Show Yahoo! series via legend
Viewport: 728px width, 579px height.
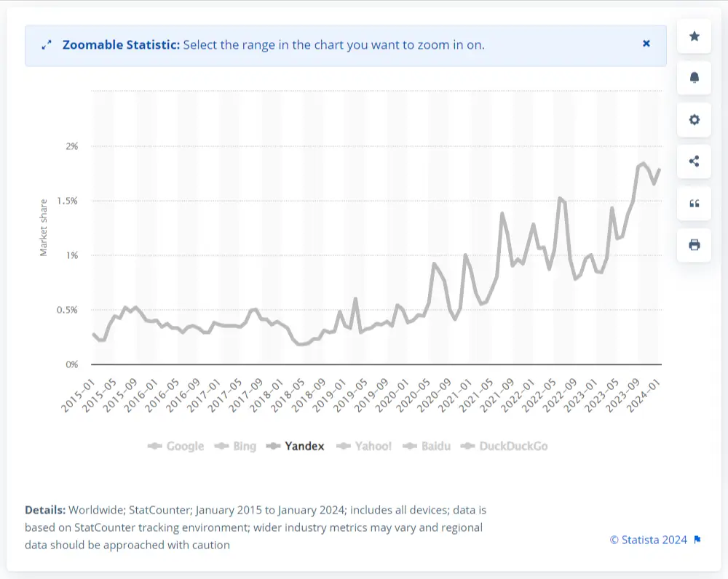pyautogui.click(x=364, y=446)
